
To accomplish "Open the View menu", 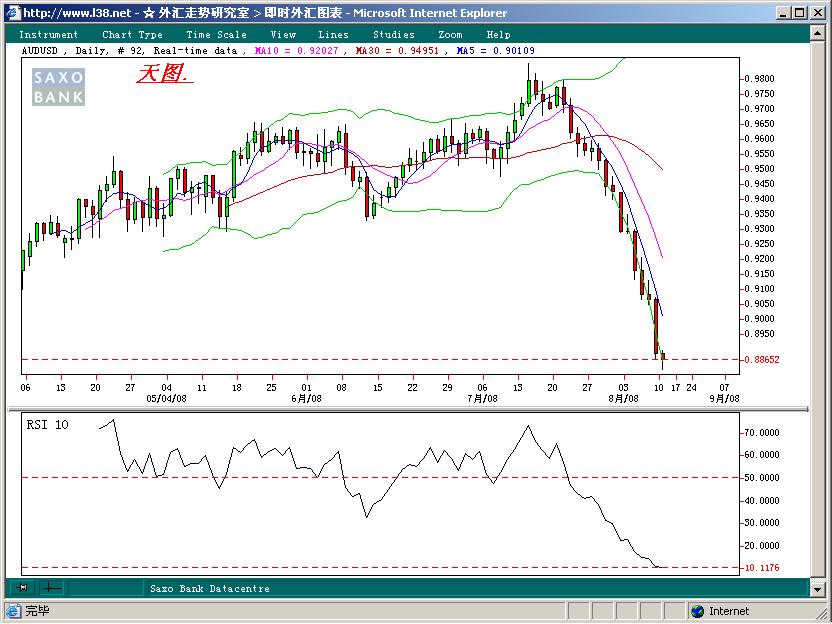I will pyautogui.click(x=283, y=35).
